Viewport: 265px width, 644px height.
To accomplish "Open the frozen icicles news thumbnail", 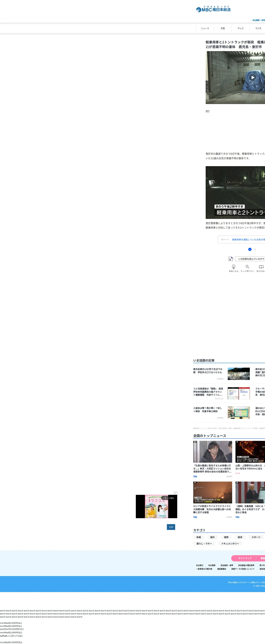I will [239, 373].
